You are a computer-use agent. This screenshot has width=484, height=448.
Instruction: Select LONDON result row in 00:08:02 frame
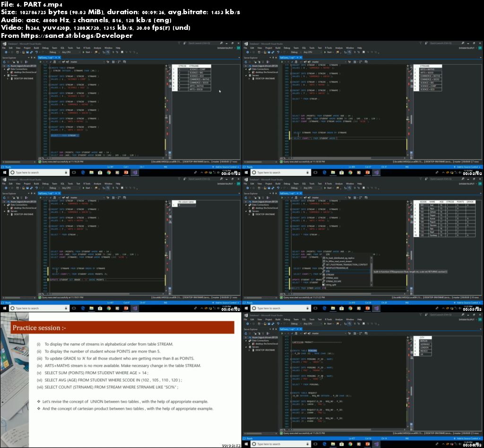point(423,348)
